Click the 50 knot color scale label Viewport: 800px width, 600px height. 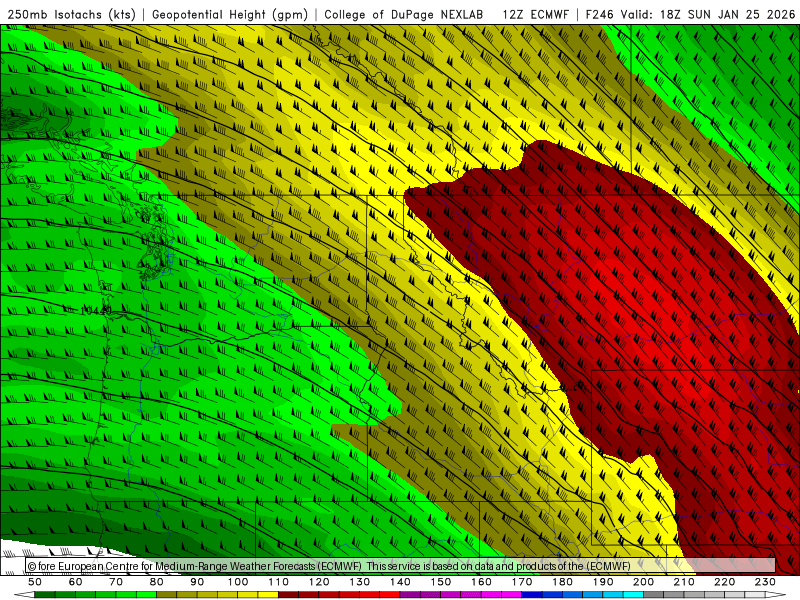click(35, 582)
